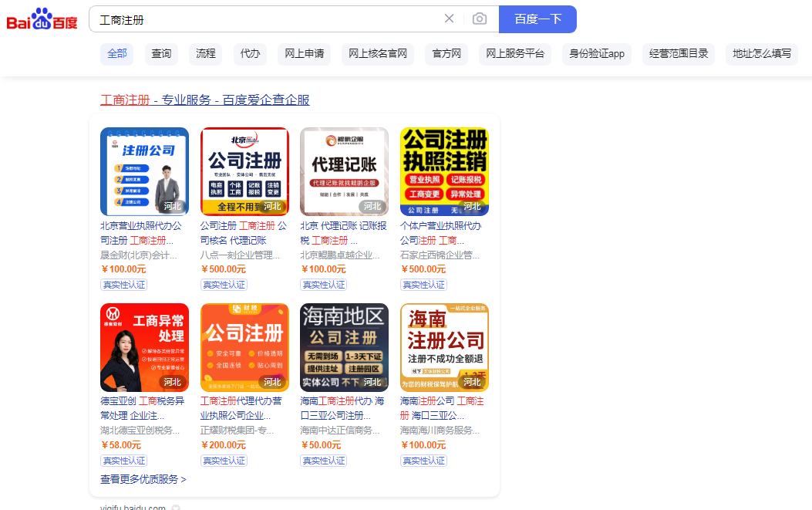Viewport: 812px width, 510px height.
Task: Click 真实性认证 badge under 晟金财 listing
Action: point(124,285)
